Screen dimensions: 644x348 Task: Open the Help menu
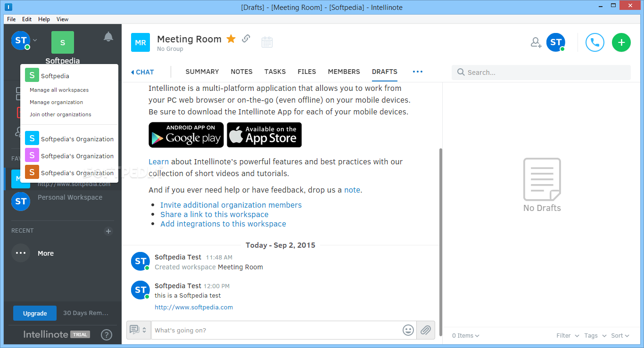[x=44, y=19]
